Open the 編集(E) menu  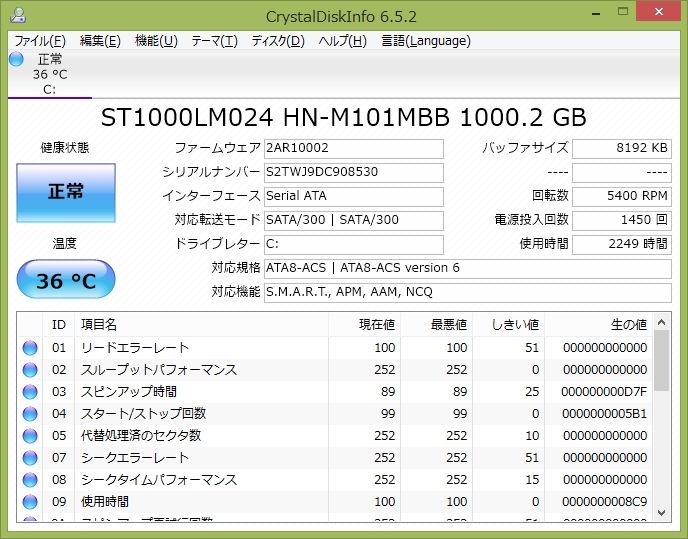tap(100, 41)
